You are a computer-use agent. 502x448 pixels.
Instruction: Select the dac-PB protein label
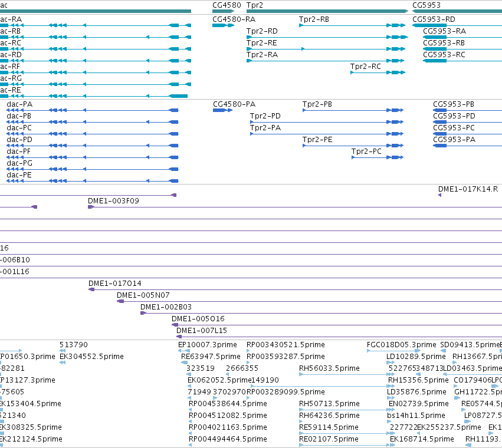[x=19, y=116]
